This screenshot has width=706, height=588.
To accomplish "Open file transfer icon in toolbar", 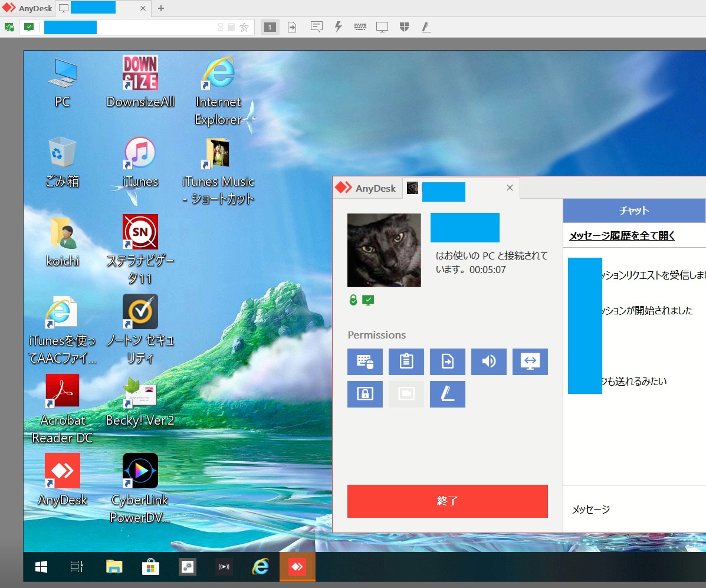I will click(x=292, y=27).
